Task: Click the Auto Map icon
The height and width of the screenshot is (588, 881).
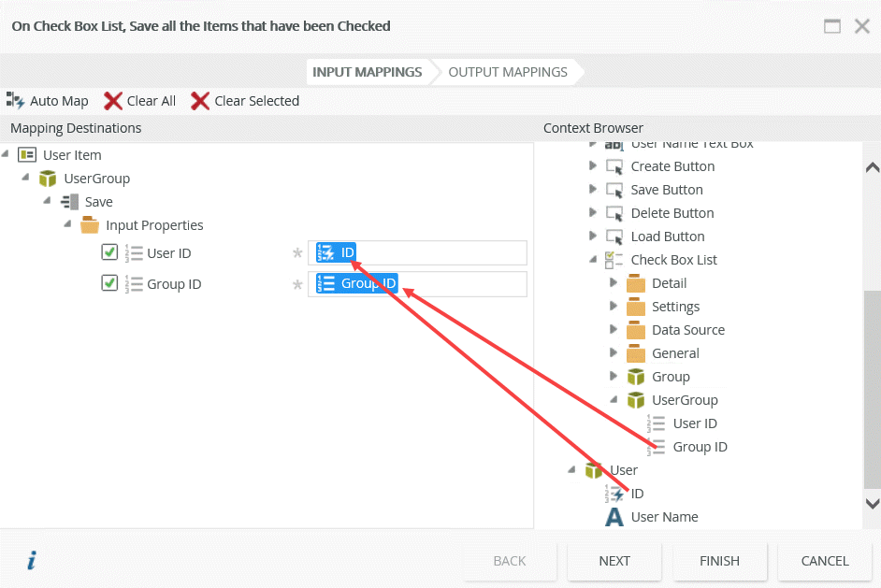Action: 15,101
